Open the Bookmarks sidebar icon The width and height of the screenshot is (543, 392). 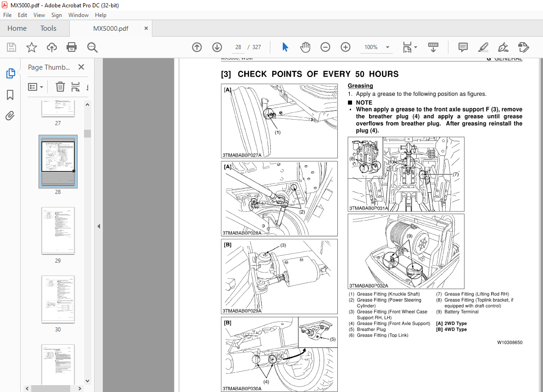(10, 95)
